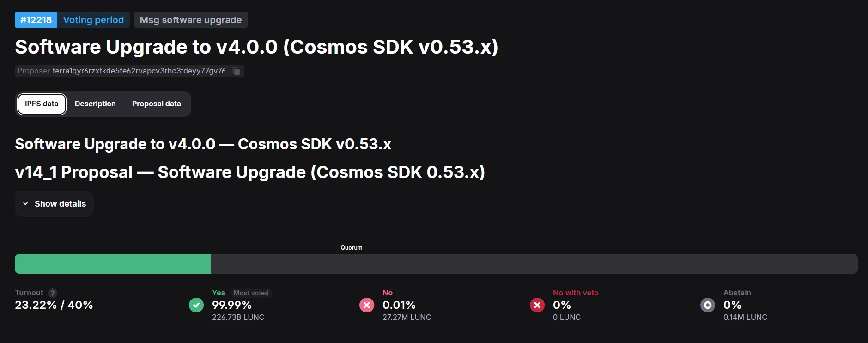868x343 pixels.
Task: Expand Show details chevron
Action: tap(25, 204)
